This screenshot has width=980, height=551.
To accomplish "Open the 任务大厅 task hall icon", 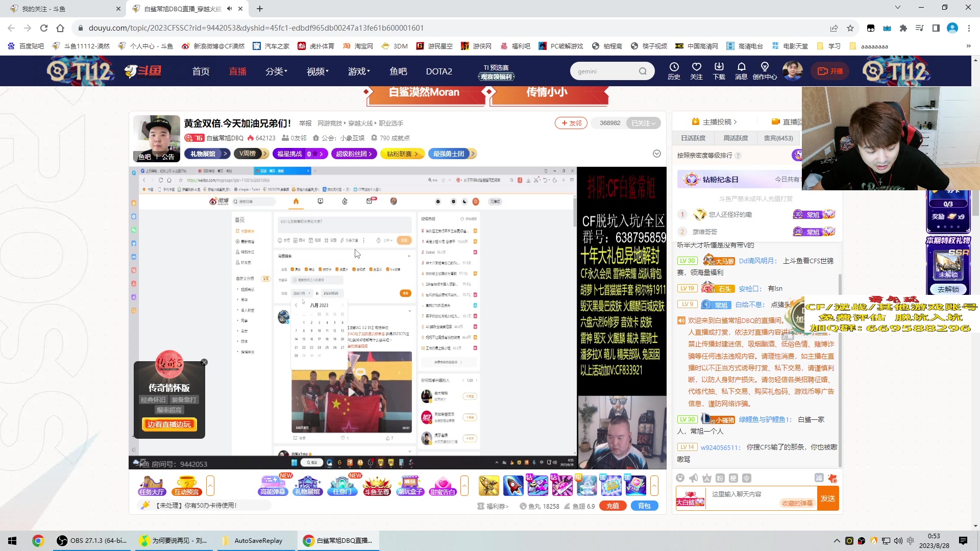I will pyautogui.click(x=152, y=486).
